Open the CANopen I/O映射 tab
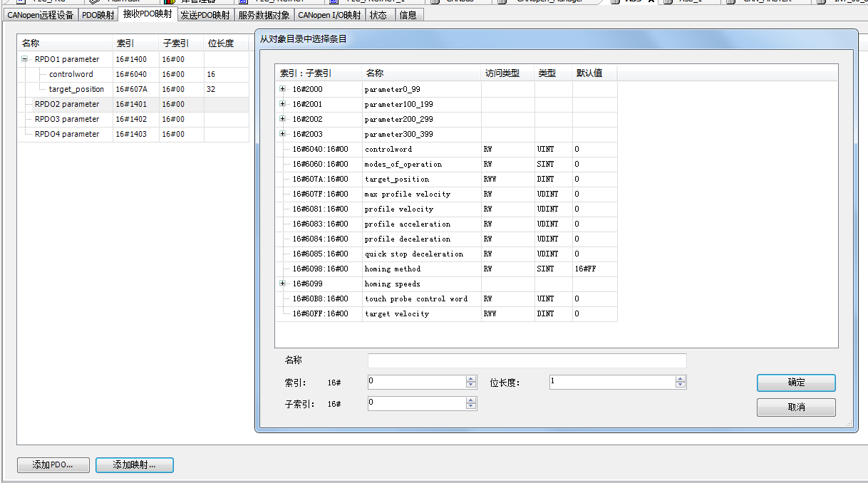 (x=329, y=14)
